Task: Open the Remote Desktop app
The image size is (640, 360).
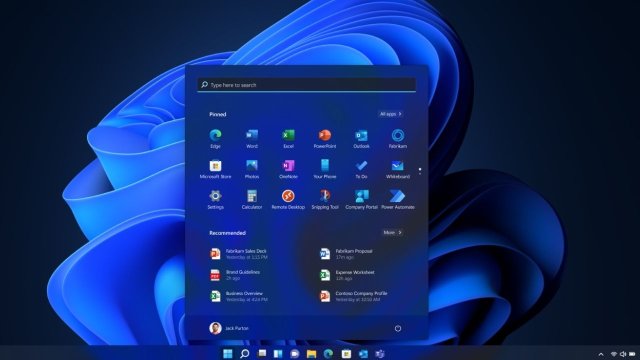Action: (288, 200)
